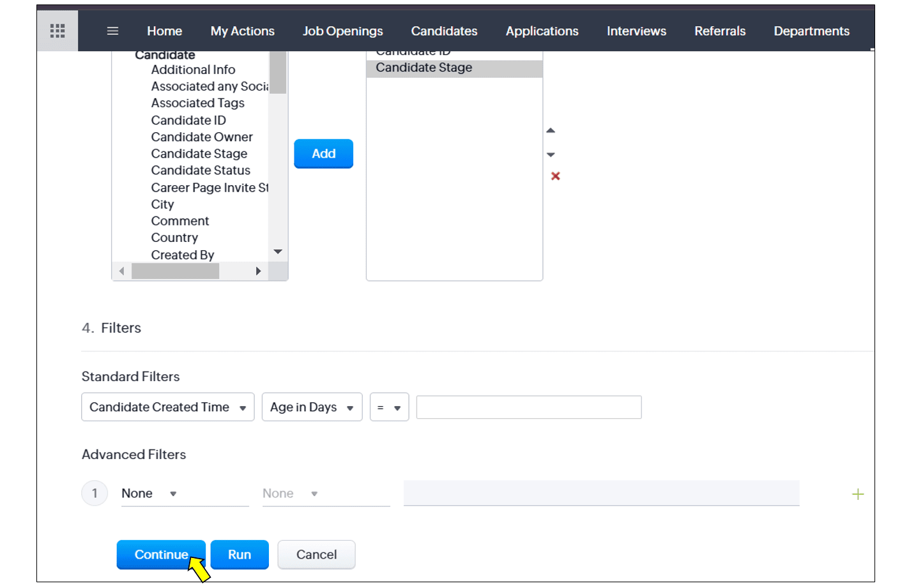Image resolution: width=909 pixels, height=588 pixels.
Task: Move selected column down with arrow
Action: point(551,155)
